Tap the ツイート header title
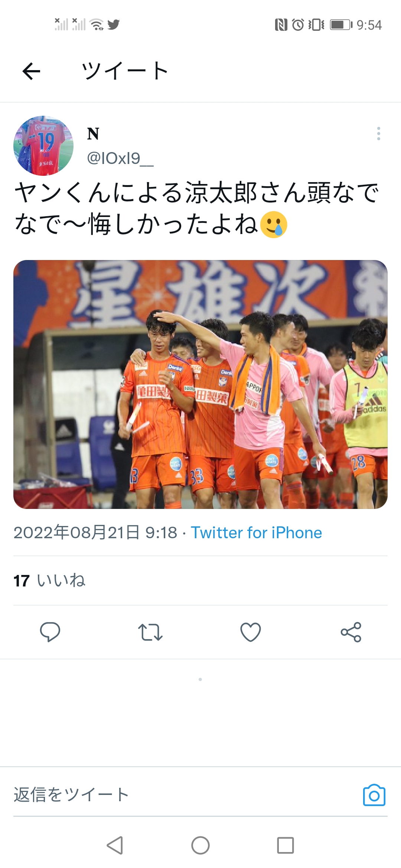Viewport: 401px width, 868px height. [x=125, y=71]
